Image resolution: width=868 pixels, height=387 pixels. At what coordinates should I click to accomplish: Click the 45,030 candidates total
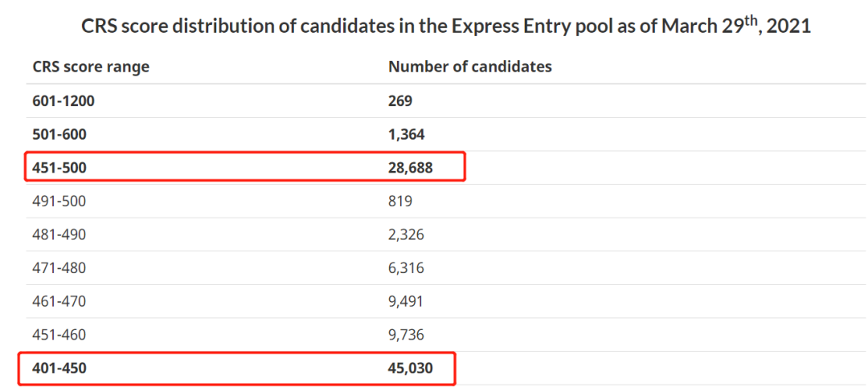pyautogui.click(x=410, y=368)
